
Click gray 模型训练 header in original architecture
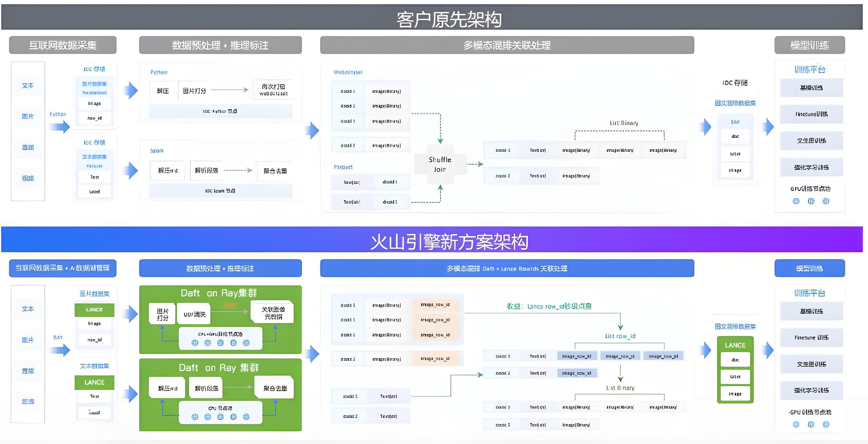(810, 45)
